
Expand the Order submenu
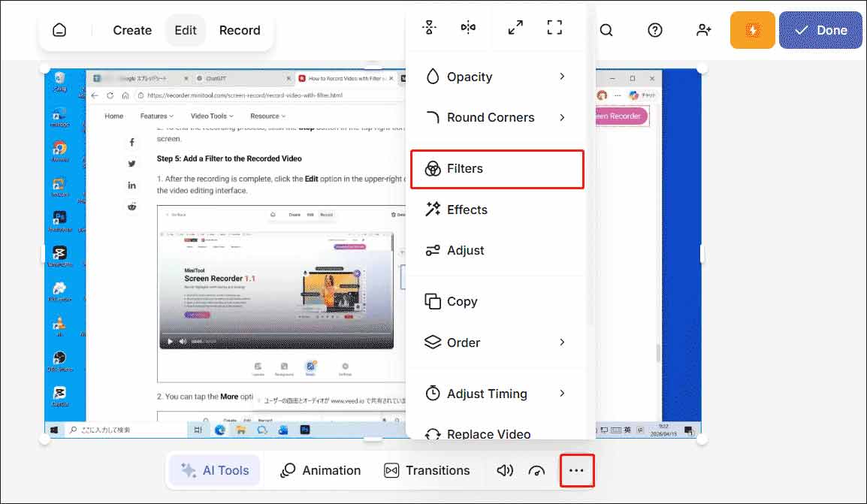coord(497,343)
